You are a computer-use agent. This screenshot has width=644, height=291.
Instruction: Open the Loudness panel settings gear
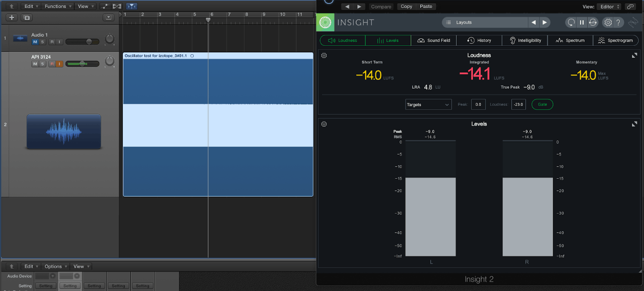tap(324, 55)
